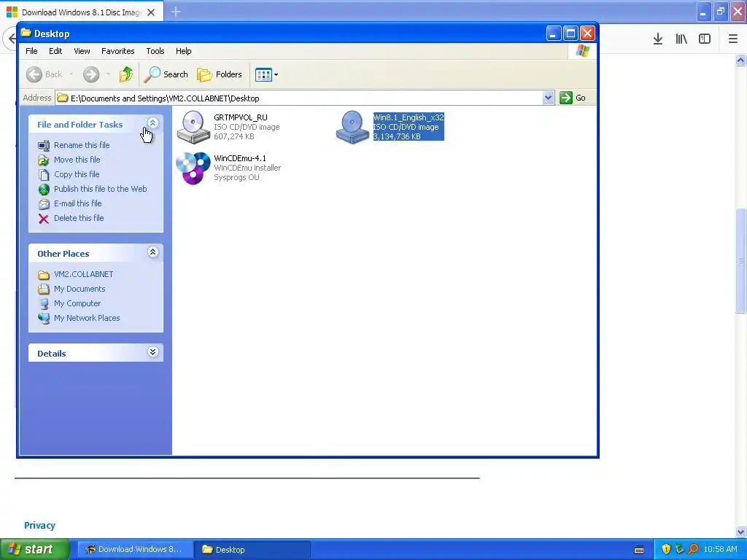Screen dimensions: 747x560
Task: Go to My Documents
Action: 80,289
